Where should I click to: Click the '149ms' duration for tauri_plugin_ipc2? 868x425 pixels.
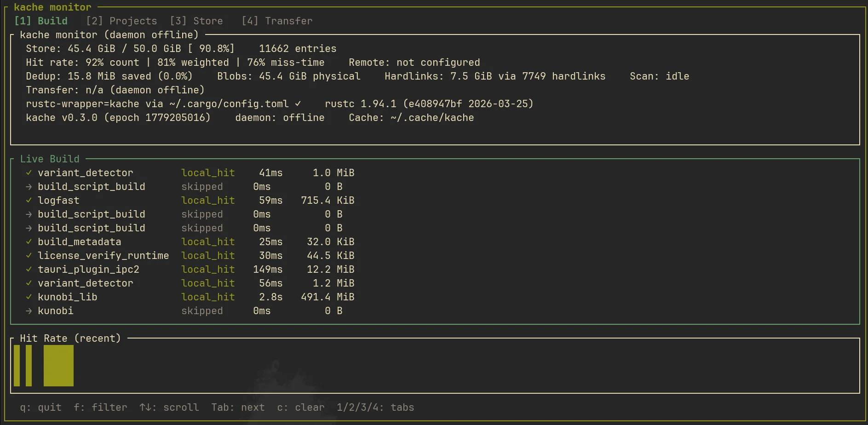268,270
